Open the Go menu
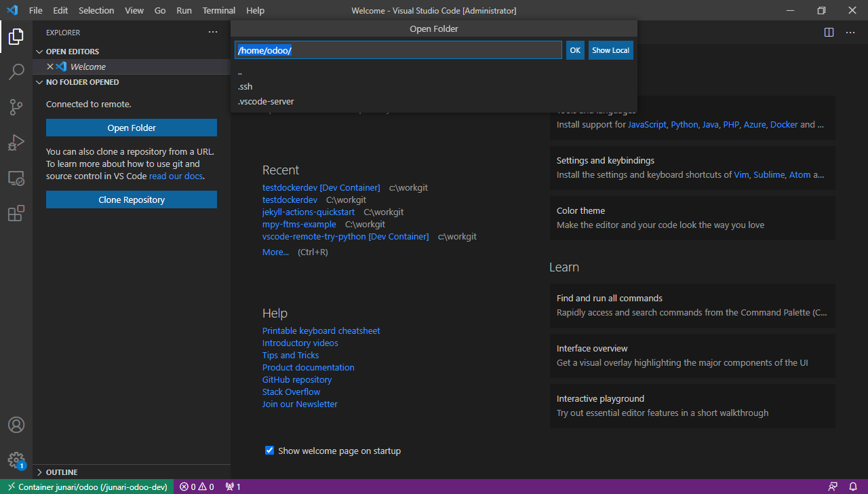Screen dimensions: 868x494 coord(160,10)
